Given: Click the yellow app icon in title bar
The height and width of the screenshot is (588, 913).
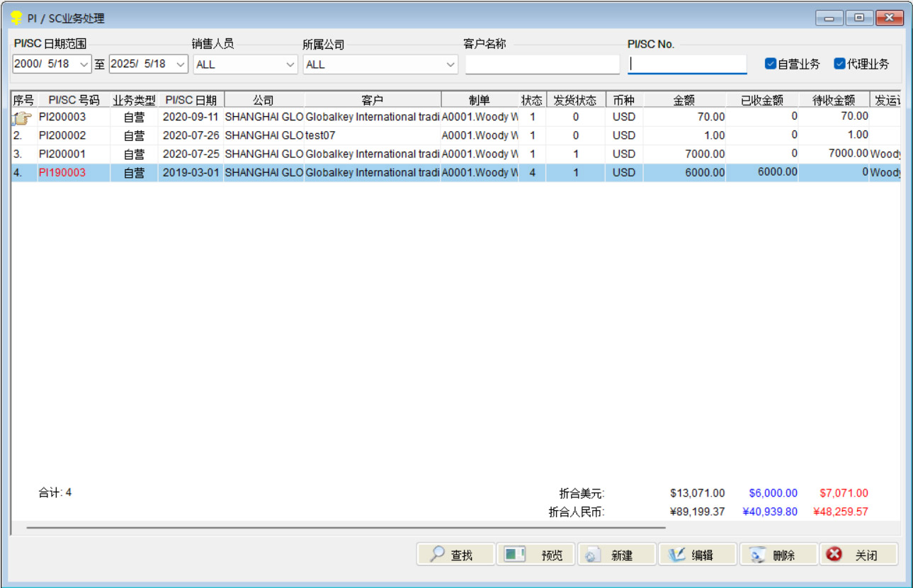Looking at the screenshot, I should tap(16, 18).
